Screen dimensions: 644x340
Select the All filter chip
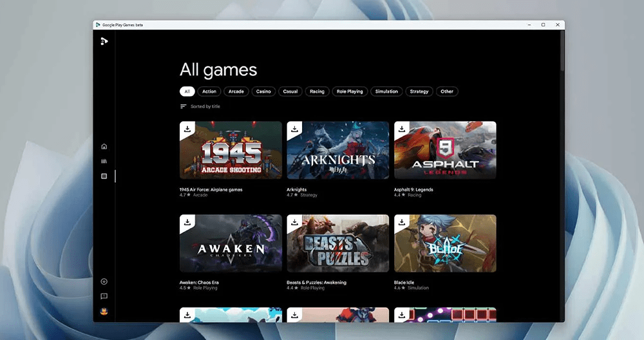pyautogui.click(x=187, y=91)
